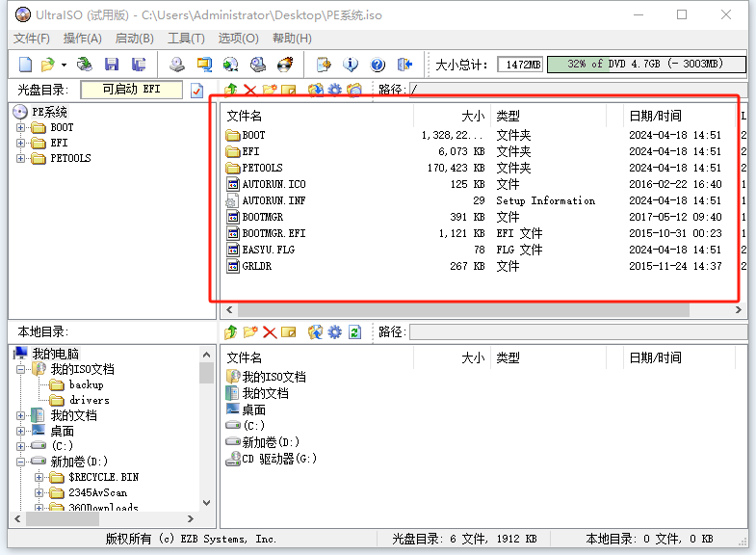This screenshot has height=555, width=756.
Task: Open the 启动(B) menu
Action: pyautogui.click(x=135, y=39)
